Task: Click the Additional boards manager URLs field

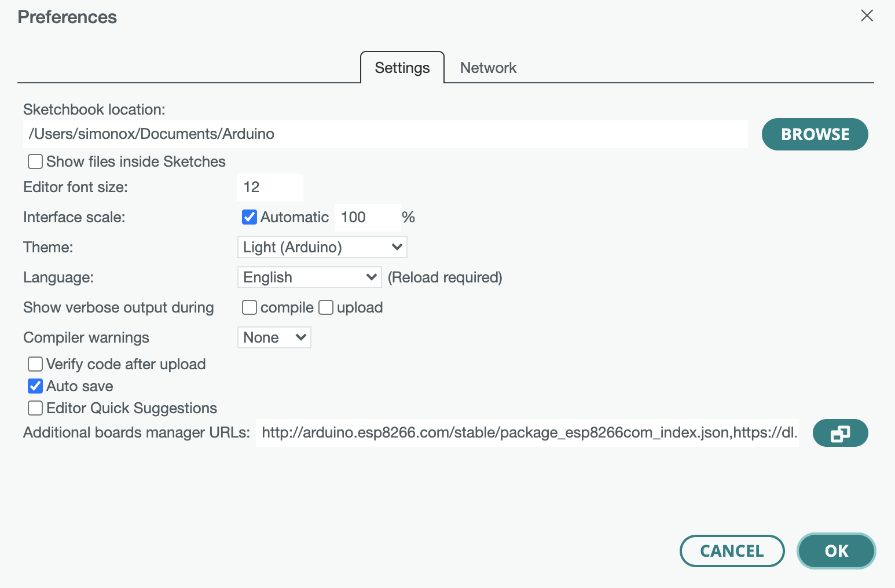Action: [x=527, y=433]
